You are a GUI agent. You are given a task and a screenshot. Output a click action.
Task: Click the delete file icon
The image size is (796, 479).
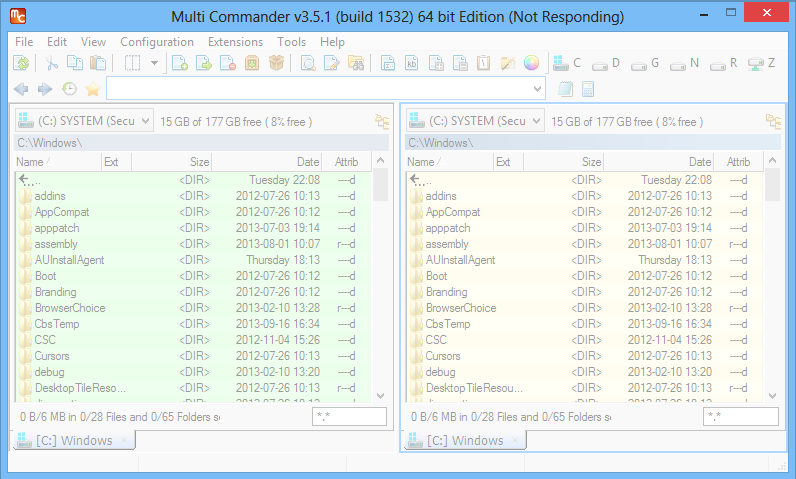click(227, 63)
